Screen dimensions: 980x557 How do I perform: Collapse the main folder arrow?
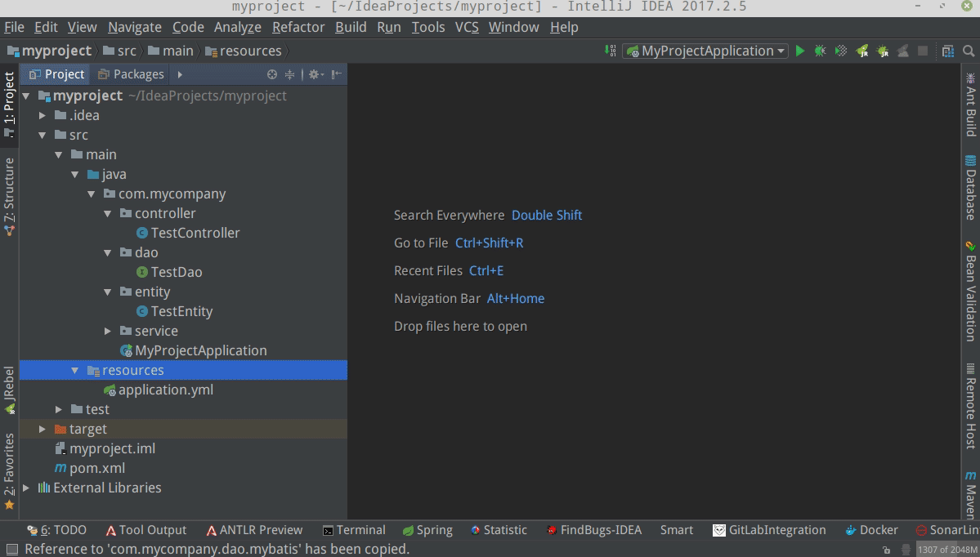[x=59, y=155]
